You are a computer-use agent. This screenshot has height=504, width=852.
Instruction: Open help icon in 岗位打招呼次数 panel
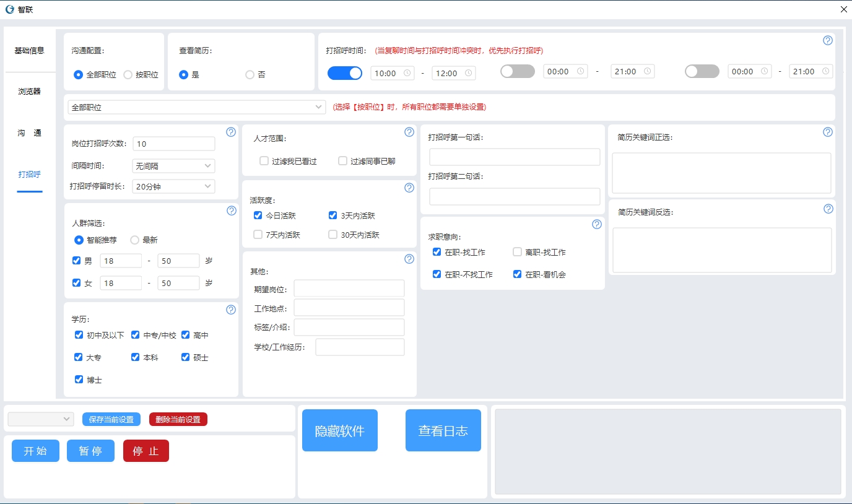(231, 132)
